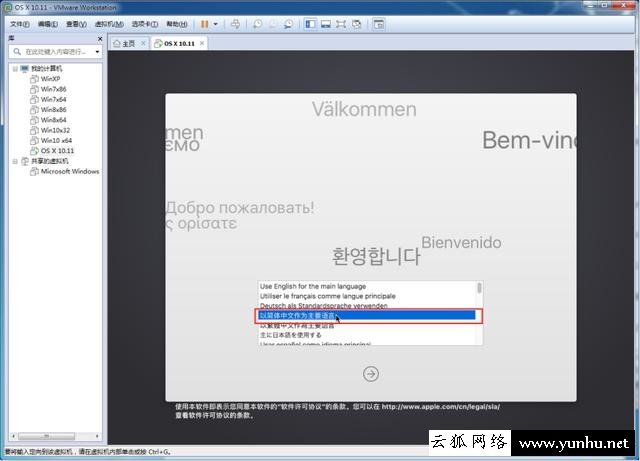The image size is (640, 461).
Task: Select Win7x86 in the library tree
Action: click(53, 89)
